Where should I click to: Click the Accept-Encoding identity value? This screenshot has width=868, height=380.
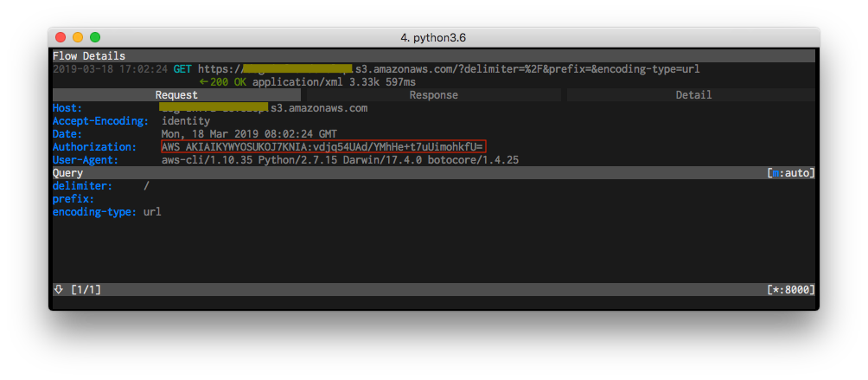click(186, 121)
